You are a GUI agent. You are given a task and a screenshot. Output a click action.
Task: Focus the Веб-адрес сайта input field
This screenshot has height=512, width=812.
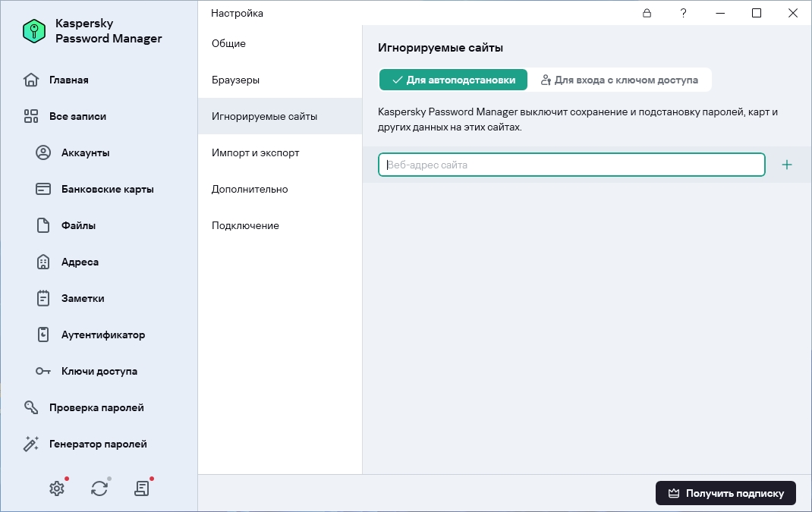[571, 165]
